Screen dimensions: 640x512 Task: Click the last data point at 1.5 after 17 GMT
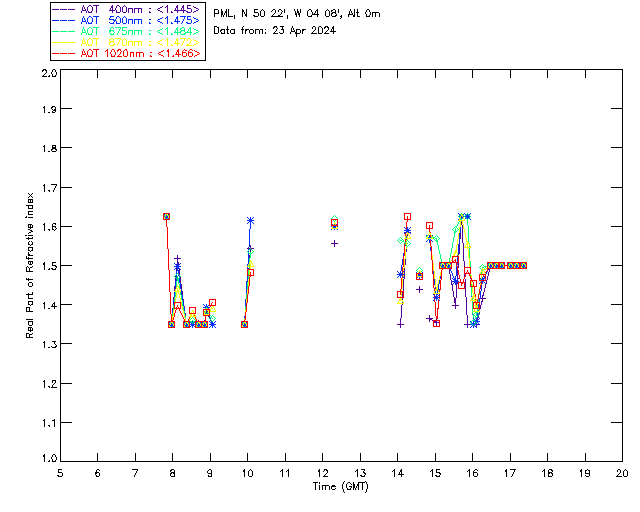(523, 265)
